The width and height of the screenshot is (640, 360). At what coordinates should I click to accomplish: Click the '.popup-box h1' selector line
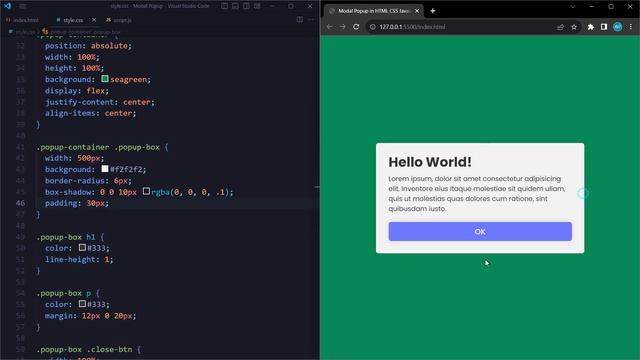(70, 237)
